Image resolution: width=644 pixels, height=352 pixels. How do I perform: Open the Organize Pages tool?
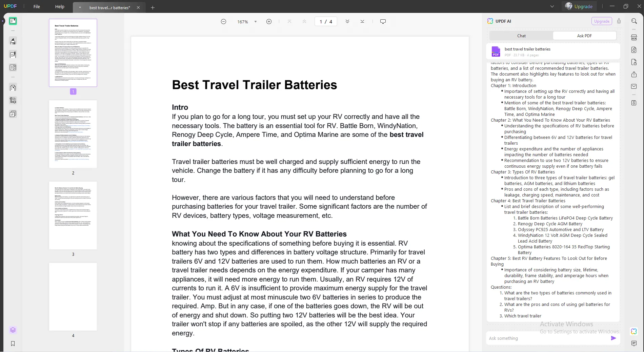[x=13, y=88]
